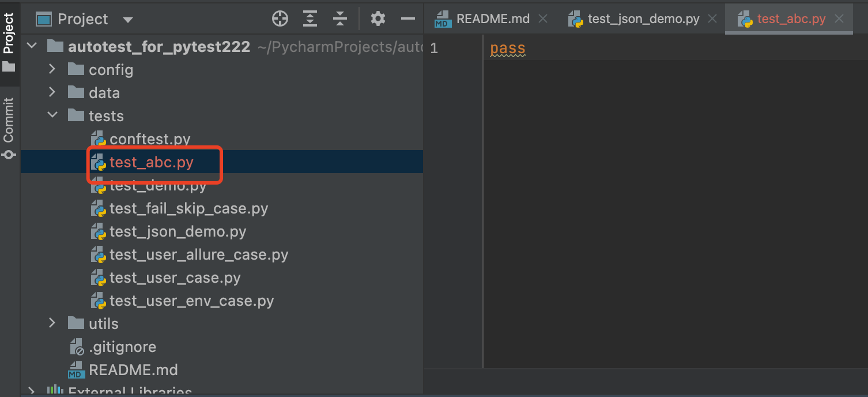The image size is (868, 397).
Task: Click the Expand All icon in Project toolbar
Action: pos(310,19)
